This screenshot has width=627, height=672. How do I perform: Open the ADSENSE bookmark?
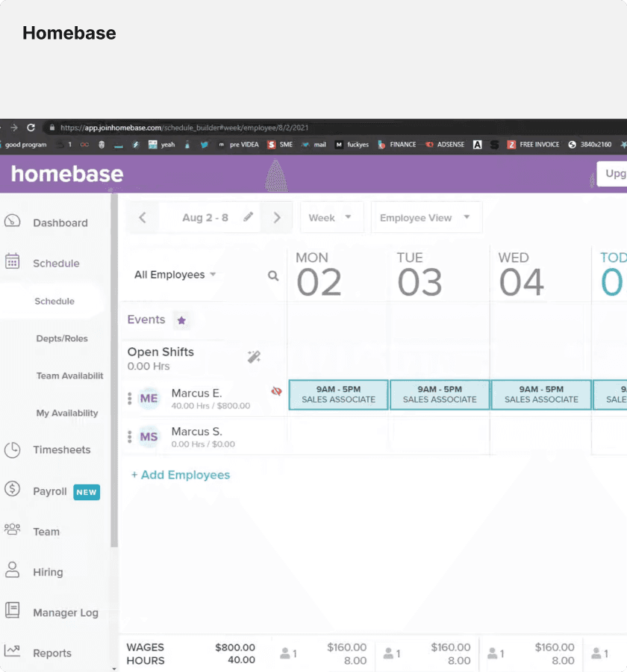tap(445, 144)
